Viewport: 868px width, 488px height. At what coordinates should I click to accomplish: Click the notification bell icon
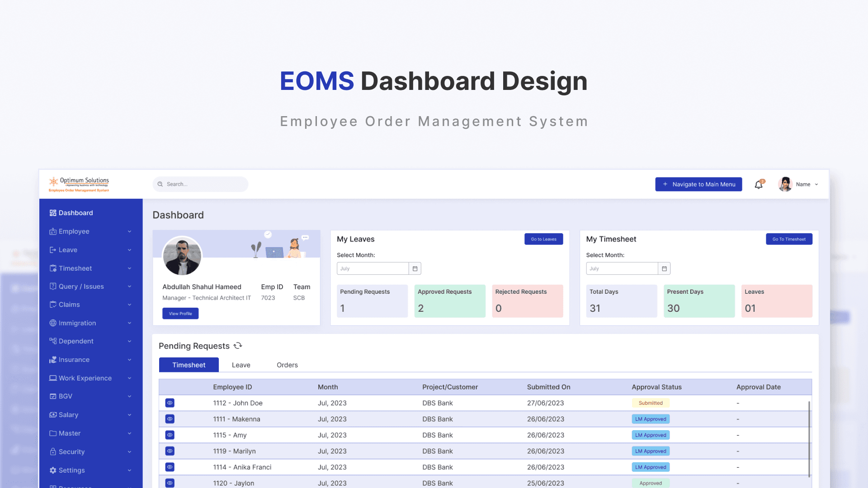point(759,184)
